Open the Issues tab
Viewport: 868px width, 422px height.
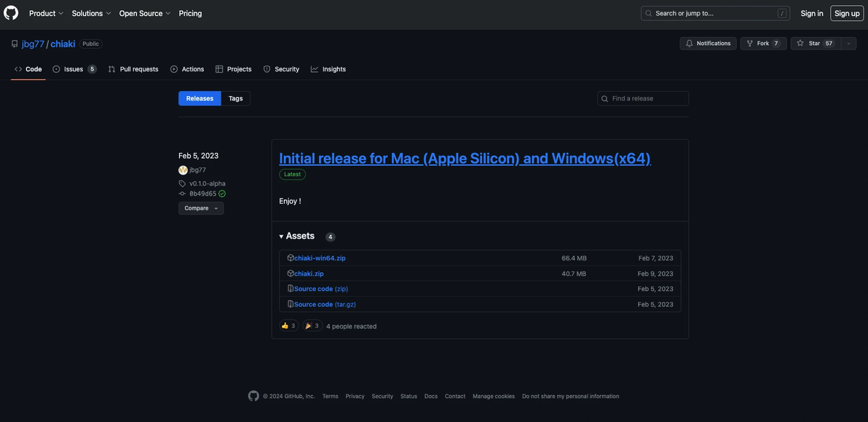[74, 69]
